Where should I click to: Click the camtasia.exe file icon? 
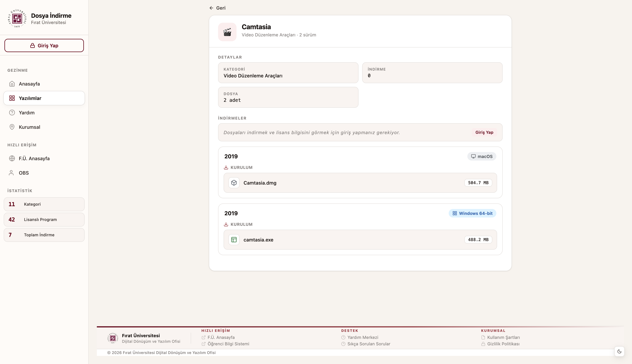234,240
